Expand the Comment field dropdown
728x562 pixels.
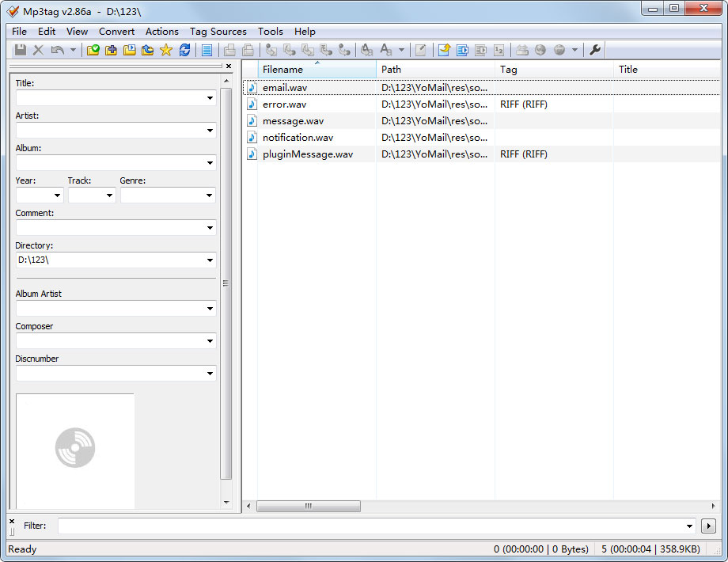(210, 228)
